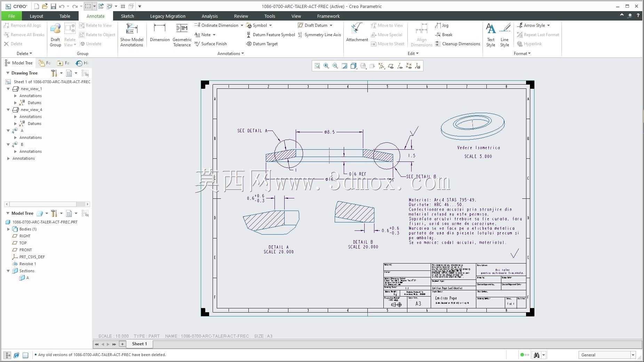
Task: Expand Bodies (1) in the Model Tree
Action: click(8, 229)
